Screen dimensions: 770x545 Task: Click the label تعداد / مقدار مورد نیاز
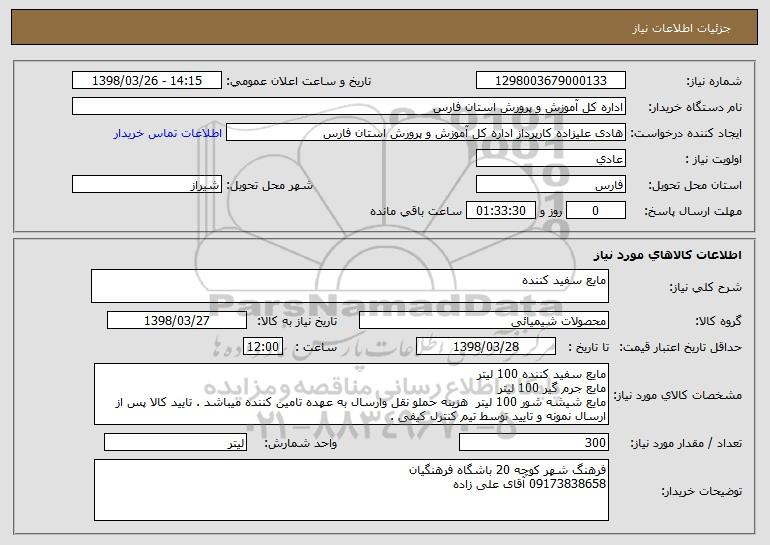pyautogui.click(x=686, y=443)
